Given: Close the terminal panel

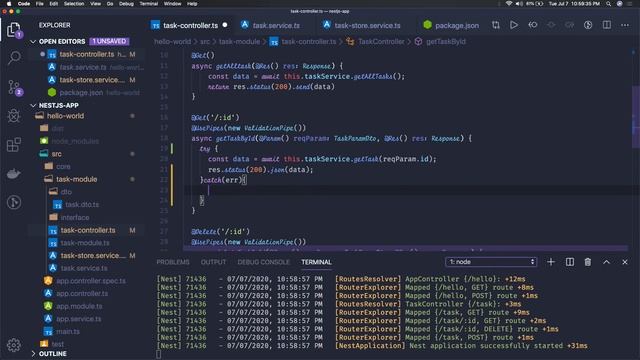Looking at the screenshot, I should click(625, 262).
